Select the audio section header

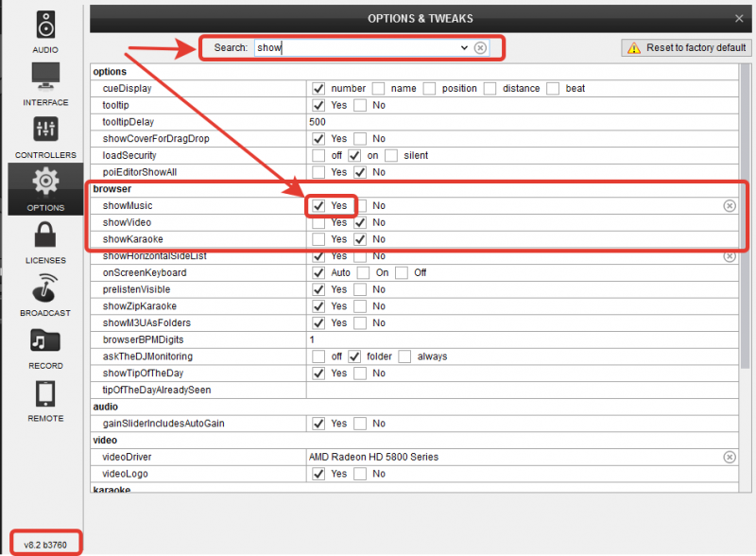click(x=105, y=407)
